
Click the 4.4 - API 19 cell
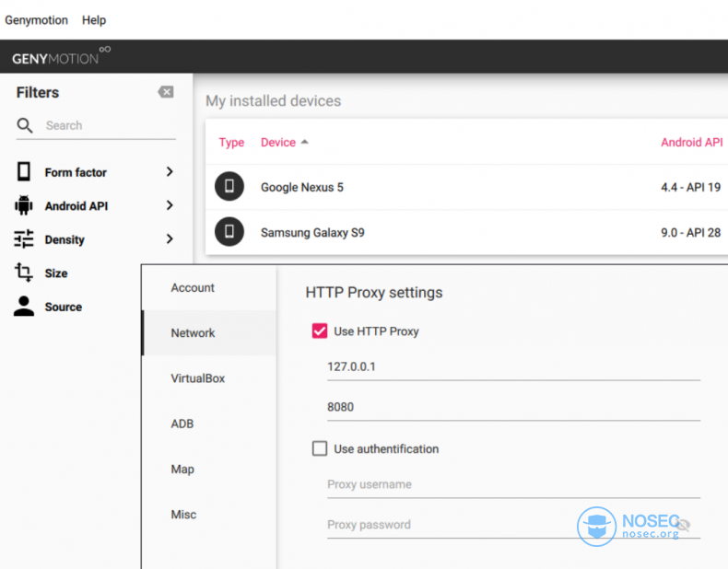[x=691, y=187]
